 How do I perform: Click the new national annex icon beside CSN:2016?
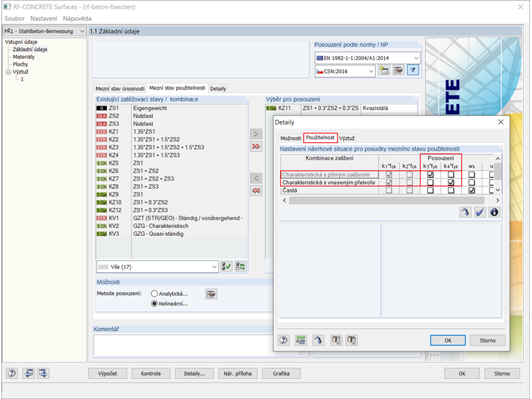coord(384,71)
